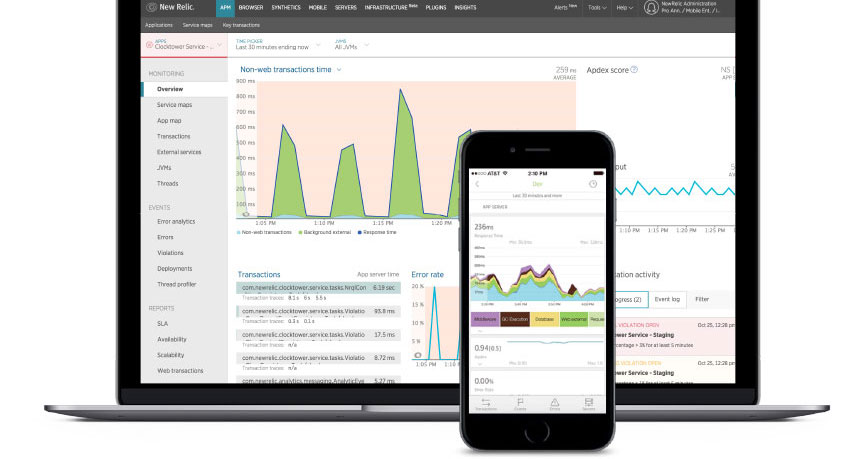Click the Error rate chart heading
The image size is (861, 459).
pyautogui.click(x=427, y=275)
